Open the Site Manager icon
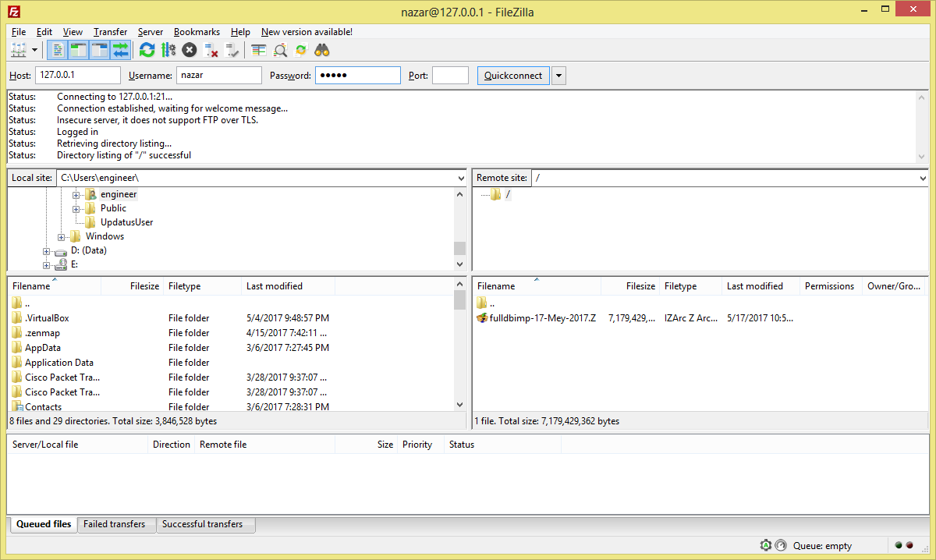The height and width of the screenshot is (560, 936). (x=19, y=50)
